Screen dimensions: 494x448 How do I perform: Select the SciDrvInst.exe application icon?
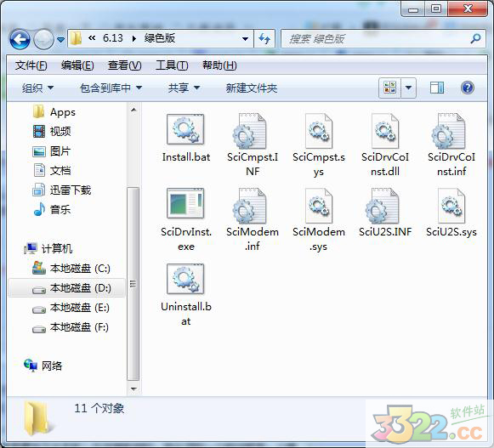(185, 204)
